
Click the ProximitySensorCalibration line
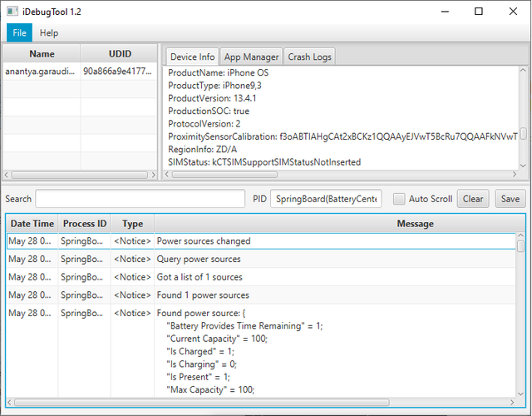pyautogui.click(x=342, y=136)
